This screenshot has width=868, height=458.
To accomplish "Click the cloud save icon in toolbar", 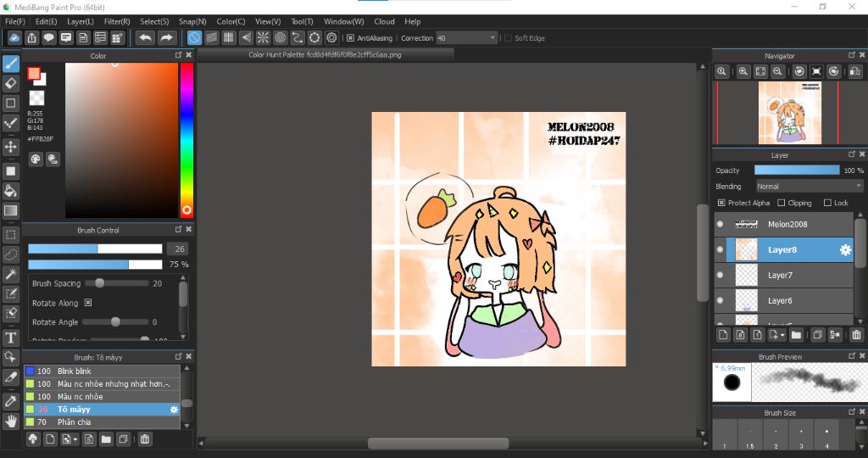I will click(14, 37).
